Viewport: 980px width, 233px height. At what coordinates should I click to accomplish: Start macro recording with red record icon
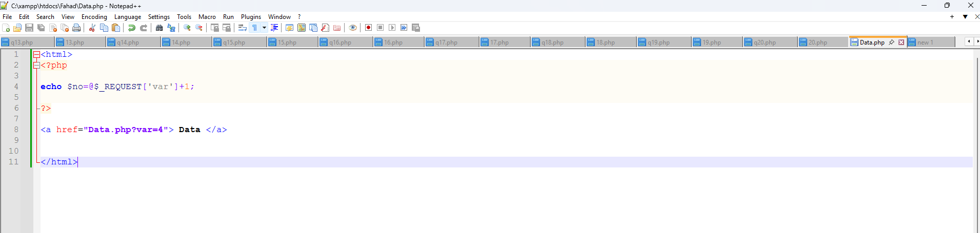point(368,28)
